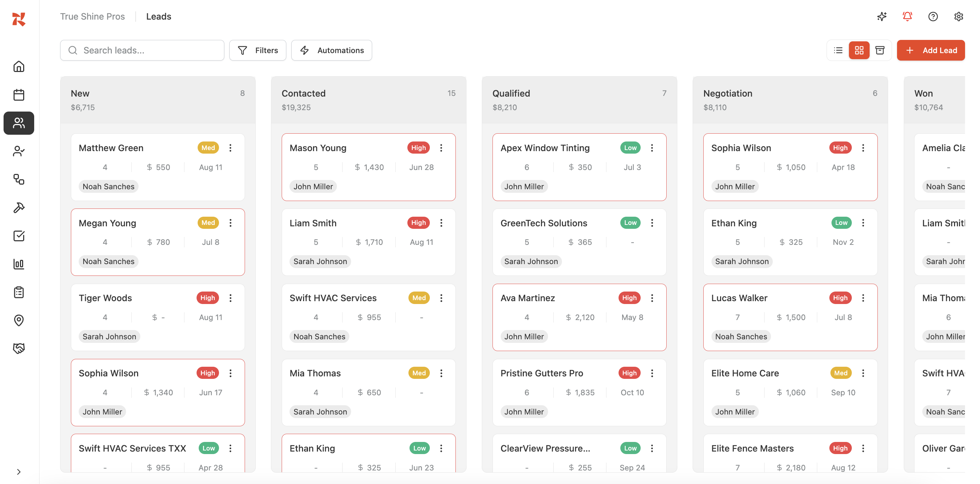The image size is (980, 484).
Task: Open Mason Young card three-dot menu
Action: (441, 148)
